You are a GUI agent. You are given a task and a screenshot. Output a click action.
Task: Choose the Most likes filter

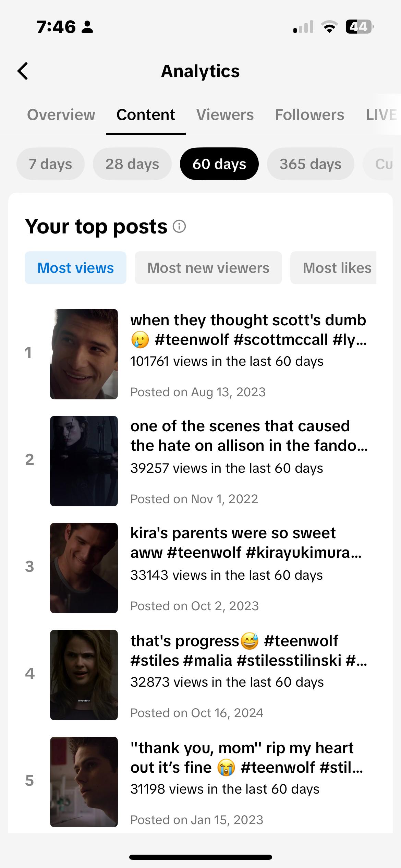(333, 268)
